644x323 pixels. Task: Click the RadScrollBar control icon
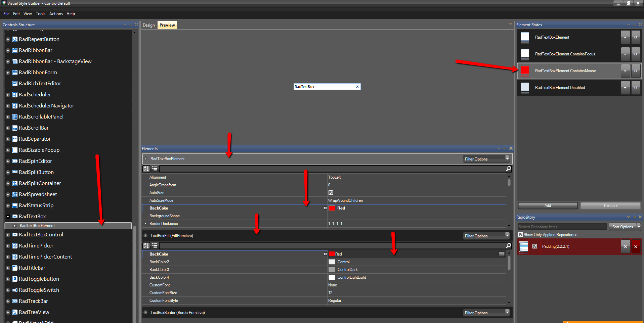tap(15, 128)
